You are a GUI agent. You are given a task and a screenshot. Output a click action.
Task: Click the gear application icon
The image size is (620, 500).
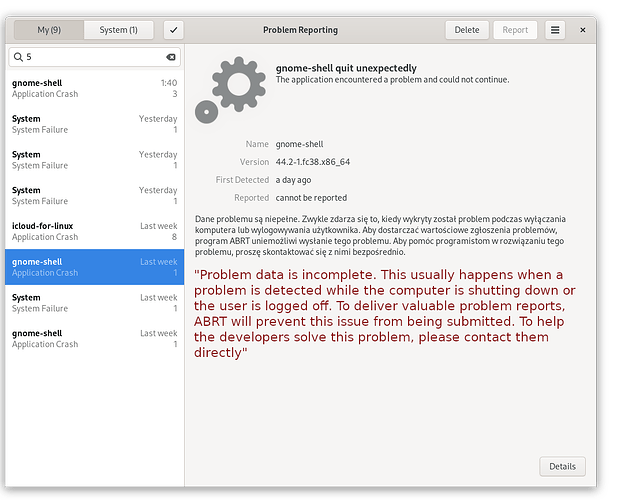pyautogui.click(x=231, y=90)
